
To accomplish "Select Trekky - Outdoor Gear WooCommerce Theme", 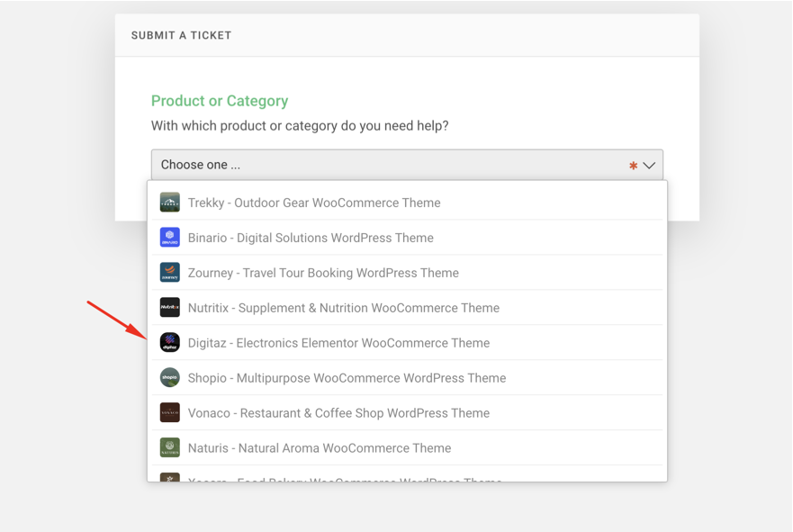I will pyautogui.click(x=407, y=203).
